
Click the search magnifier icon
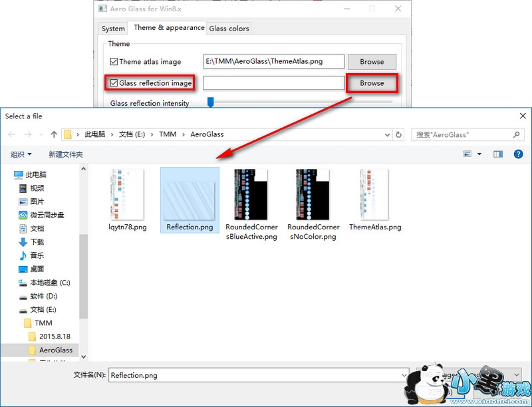point(517,134)
